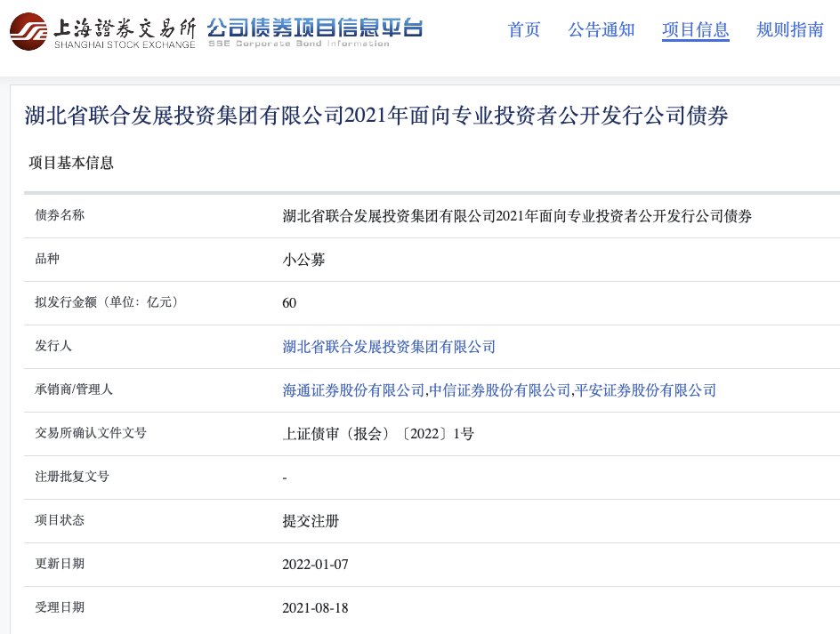
Task: Open underwriter link 海通证券股份有限公司
Action: click(x=353, y=390)
